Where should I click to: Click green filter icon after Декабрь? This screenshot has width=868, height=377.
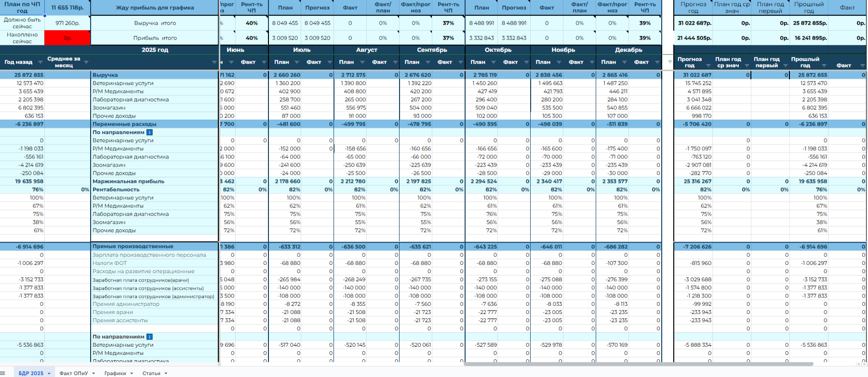(x=669, y=62)
